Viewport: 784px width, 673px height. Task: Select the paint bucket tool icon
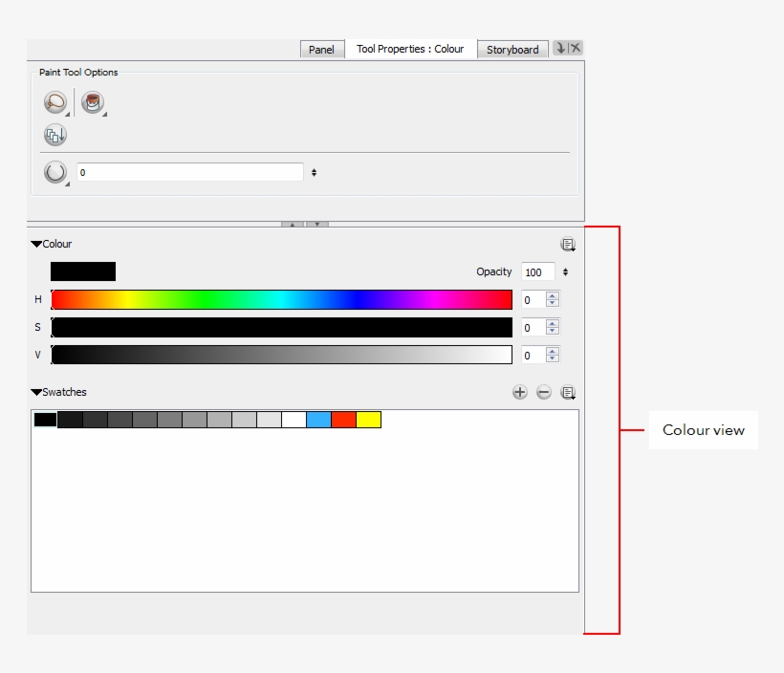click(x=93, y=101)
